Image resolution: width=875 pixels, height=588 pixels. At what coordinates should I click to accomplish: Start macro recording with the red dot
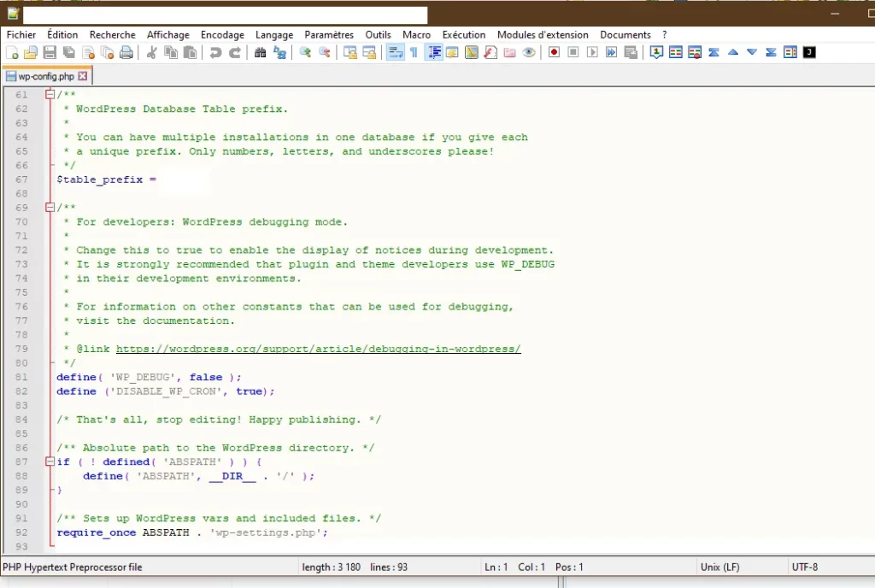(x=554, y=52)
